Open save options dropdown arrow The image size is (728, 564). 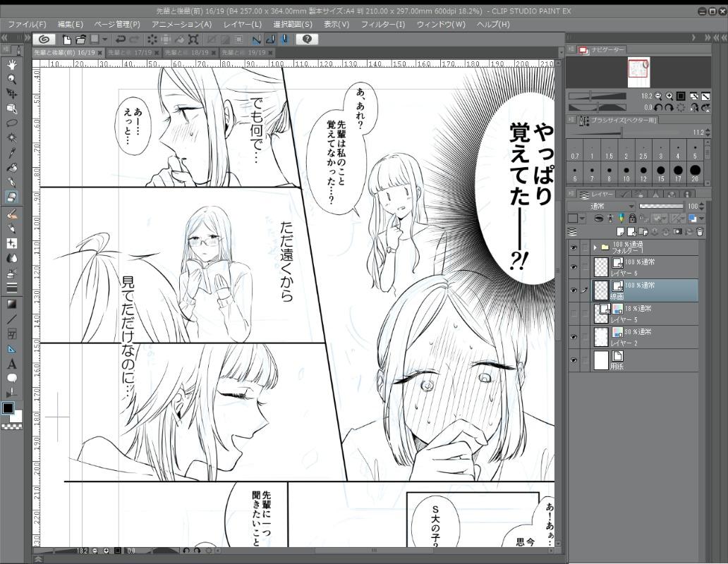tap(105, 39)
